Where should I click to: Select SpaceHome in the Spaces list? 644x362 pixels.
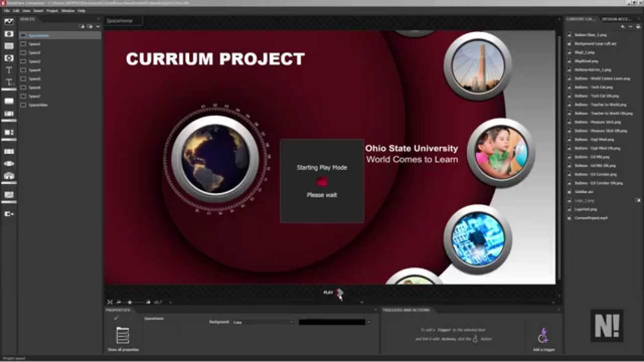click(x=60, y=35)
